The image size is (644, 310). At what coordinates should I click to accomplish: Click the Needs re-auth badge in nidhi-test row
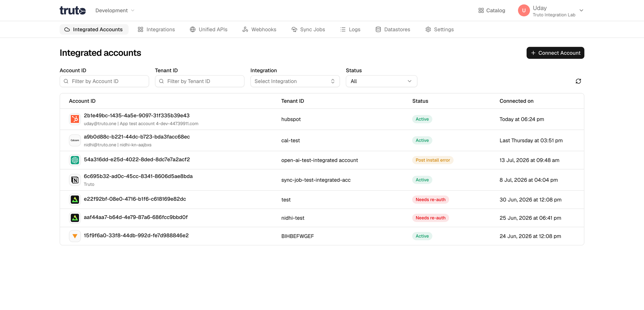[430, 218]
